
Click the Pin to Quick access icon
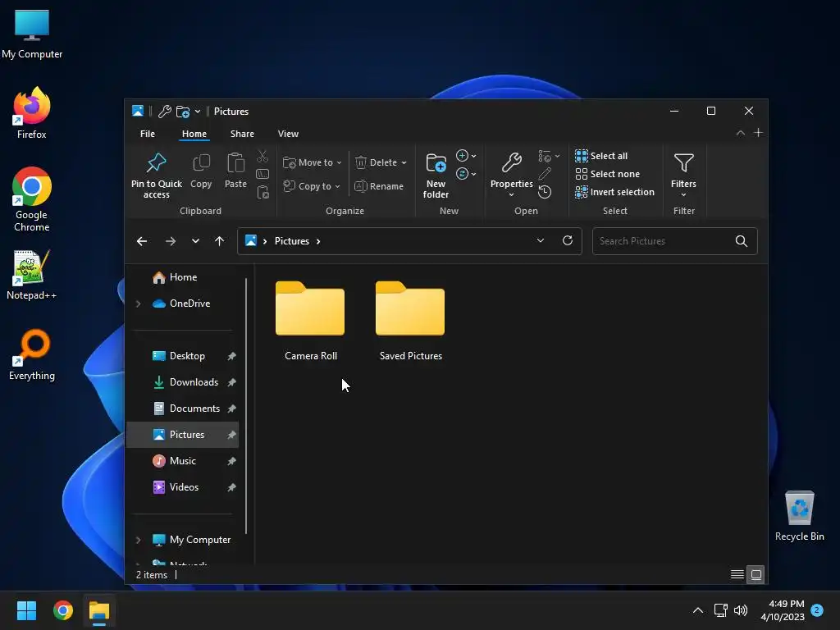click(157, 163)
